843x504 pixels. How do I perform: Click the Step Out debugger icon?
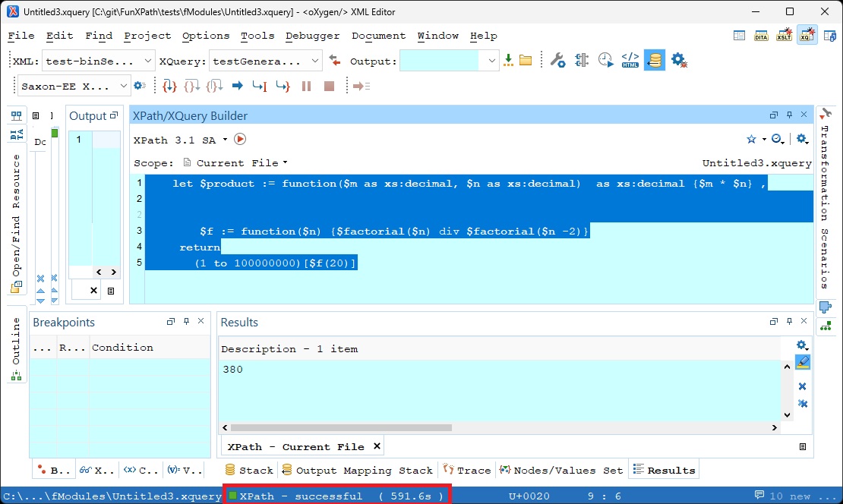pyautogui.click(x=214, y=86)
